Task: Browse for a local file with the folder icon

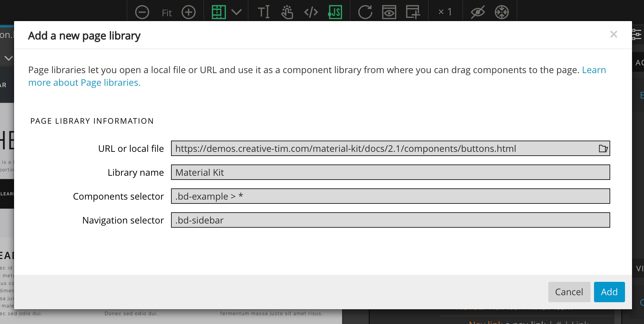Action: coord(603,149)
